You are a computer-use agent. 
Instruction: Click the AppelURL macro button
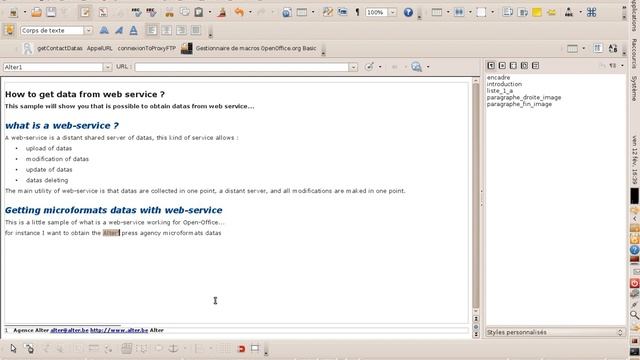100,48
